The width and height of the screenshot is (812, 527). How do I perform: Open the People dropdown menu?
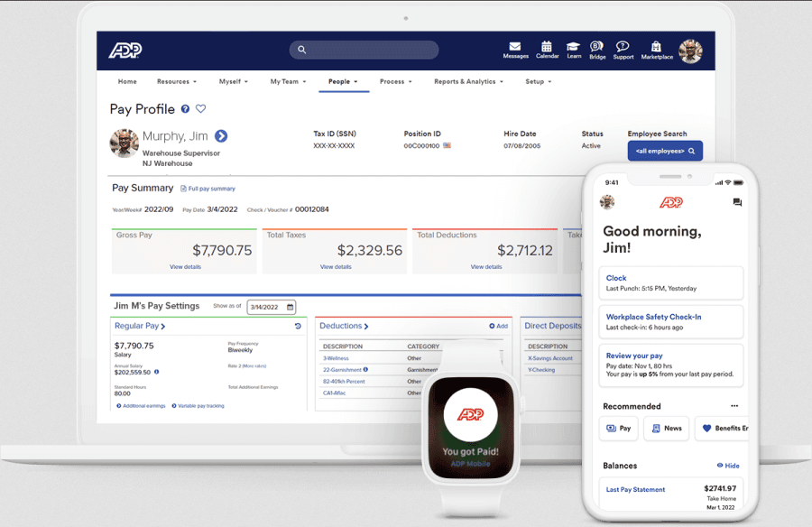343,81
